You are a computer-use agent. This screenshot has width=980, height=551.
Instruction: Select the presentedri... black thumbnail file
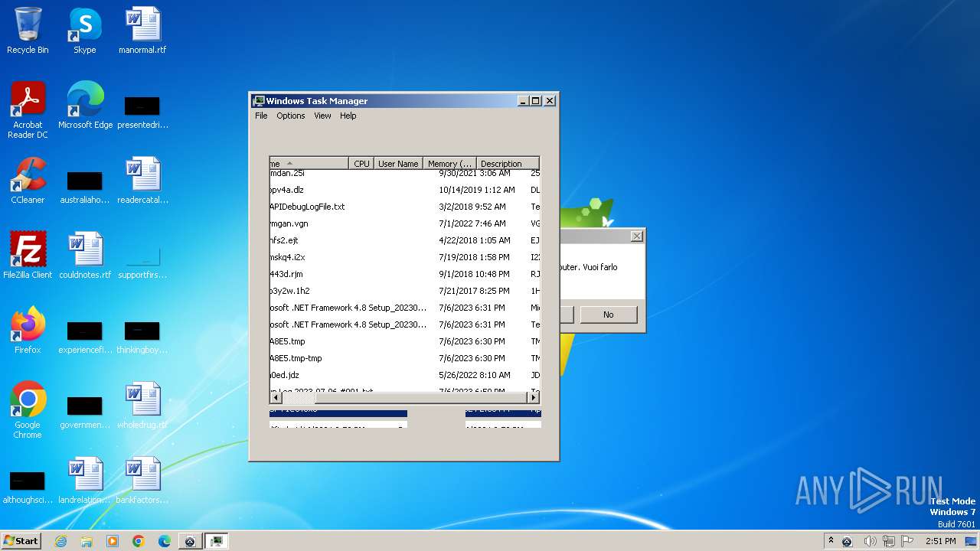pos(142,112)
